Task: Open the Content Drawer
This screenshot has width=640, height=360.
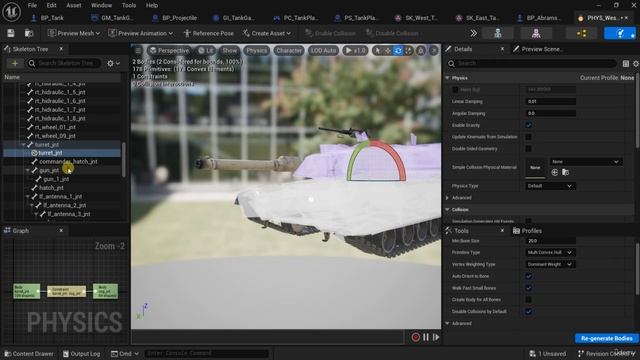Action: point(29,353)
